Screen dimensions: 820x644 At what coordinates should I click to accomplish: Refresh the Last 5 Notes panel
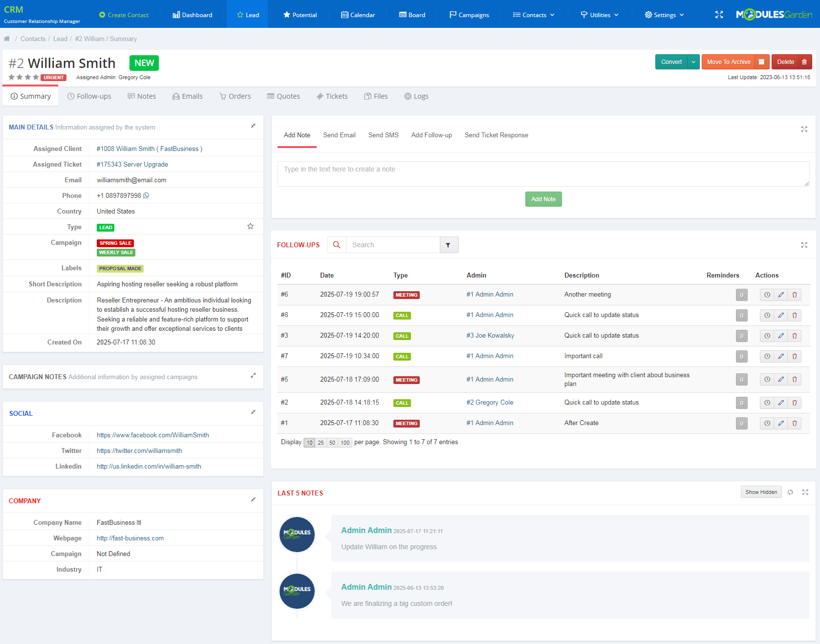[790, 492]
